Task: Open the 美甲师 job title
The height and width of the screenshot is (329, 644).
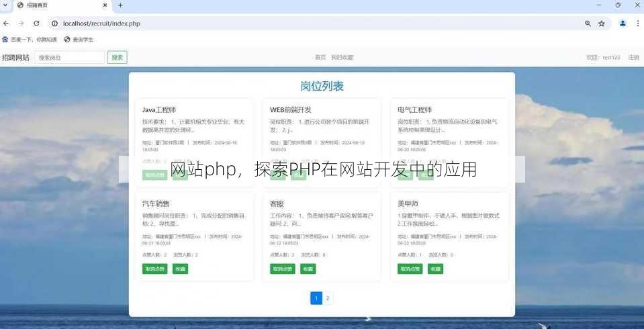Action: pyautogui.click(x=408, y=203)
